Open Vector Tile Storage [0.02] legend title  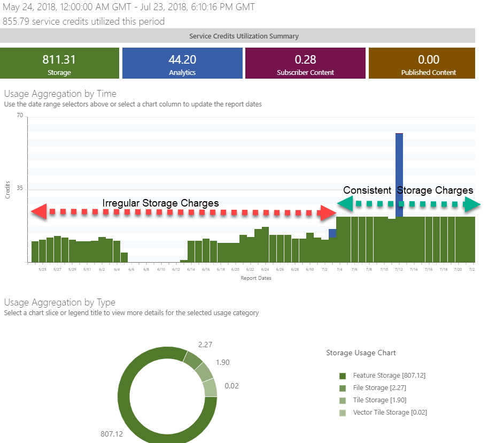[x=390, y=412]
